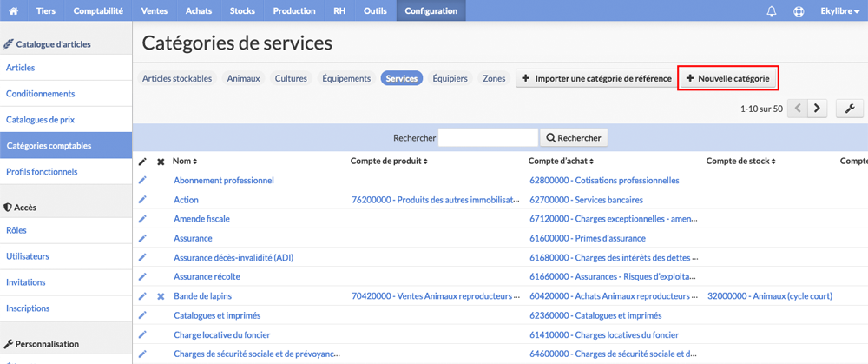Click Importer une catégorie de référence
This screenshot has width=868, height=364.
point(597,79)
